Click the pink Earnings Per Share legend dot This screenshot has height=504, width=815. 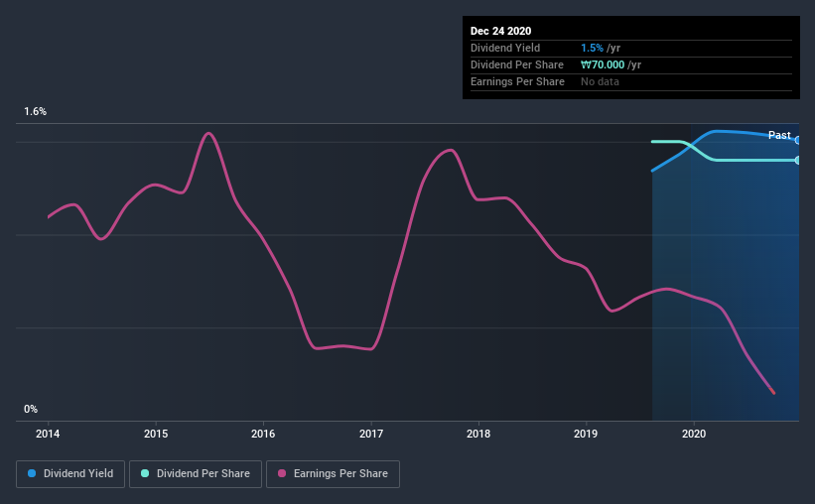[x=282, y=473]
